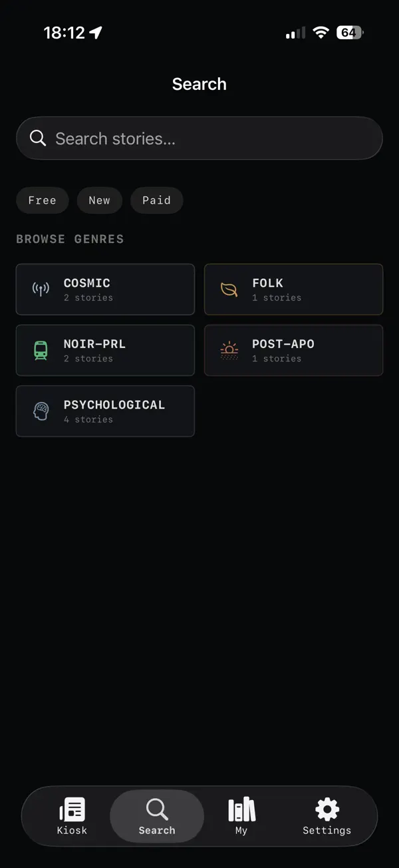This screenshot has width=399, height=868.
Task: Open the My library books icon
Action: coord(241,809)
